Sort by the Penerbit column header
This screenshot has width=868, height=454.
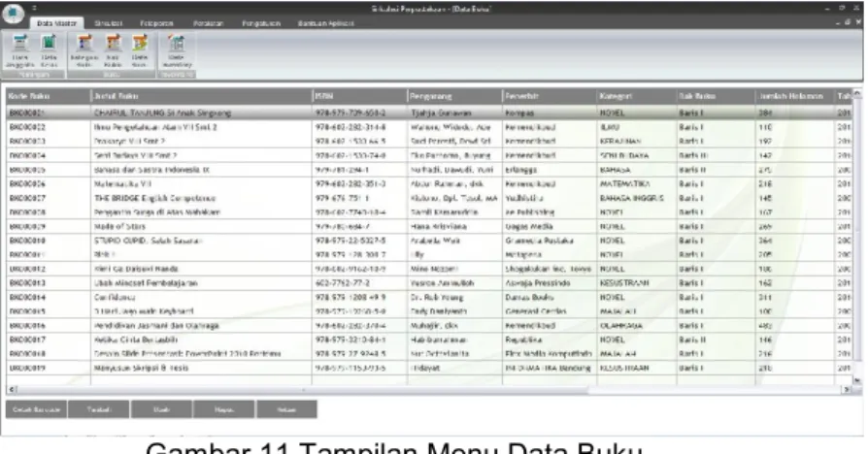click(550, 96)
